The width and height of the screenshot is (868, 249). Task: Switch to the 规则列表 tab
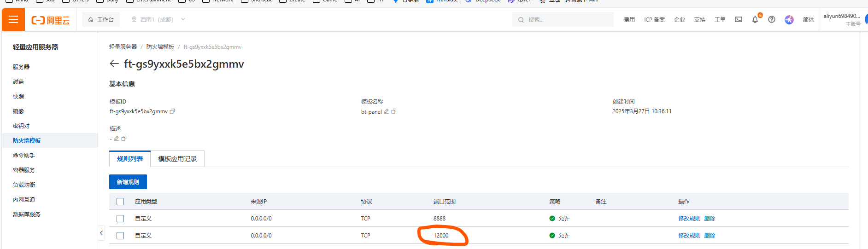point(130,159)
